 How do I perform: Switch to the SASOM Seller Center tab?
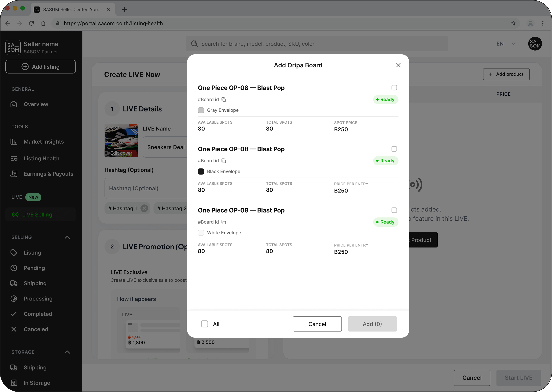pyautogui.click(x=73, y=10)
